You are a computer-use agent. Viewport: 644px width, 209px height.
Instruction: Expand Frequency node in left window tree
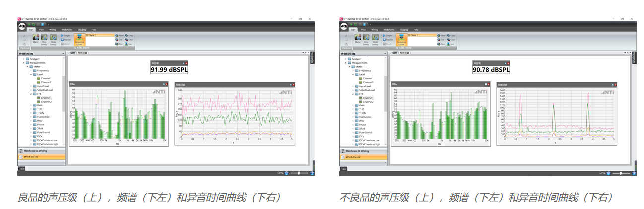(31, 71)
